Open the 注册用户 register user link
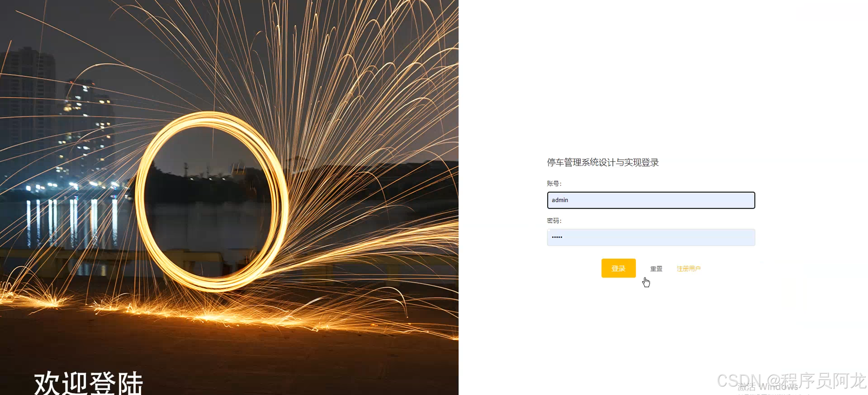Viewport: 868px width, 395px height. coord(689,268)
